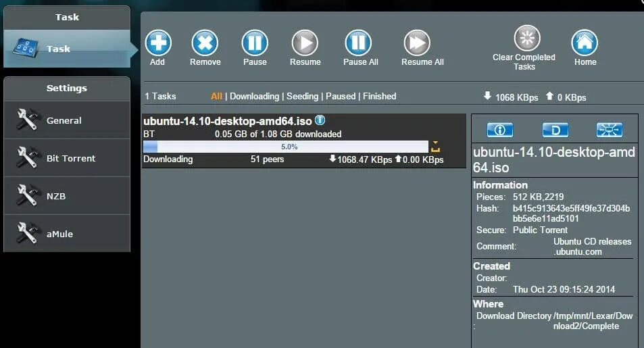Open Bit Torrent settings page

point(67,157)
